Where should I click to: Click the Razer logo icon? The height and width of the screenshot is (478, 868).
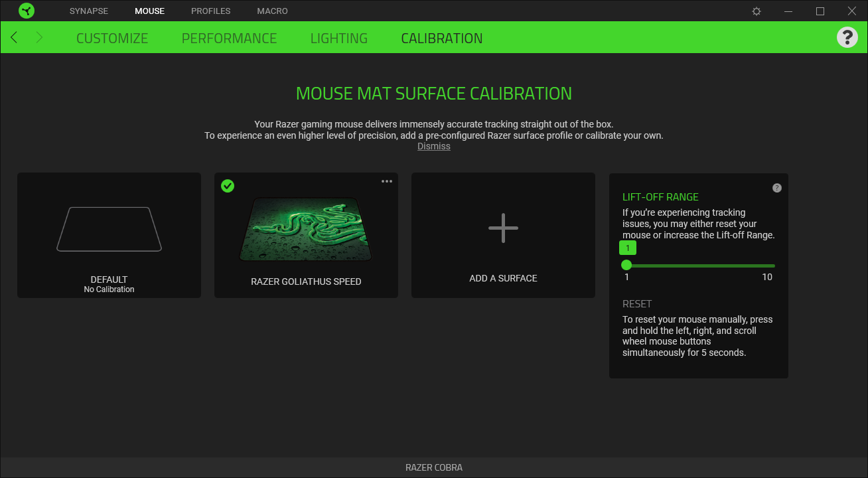click(x=27, y=11)
